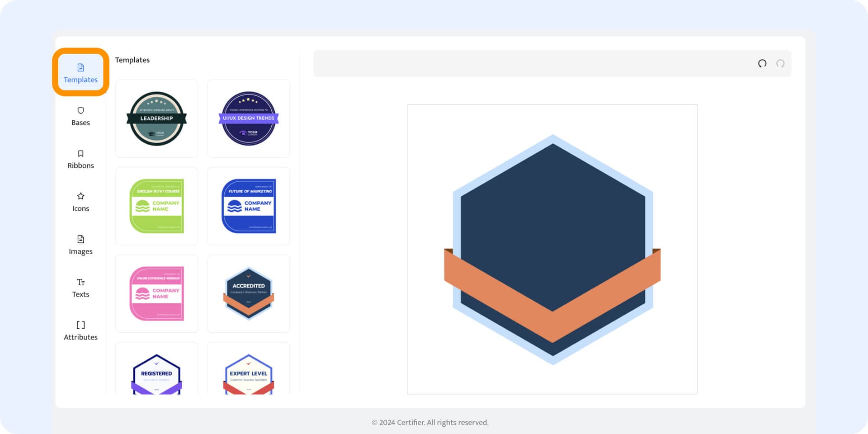The image size is (868, 434).
Task: Choose the Accredited hexagon template
Action: (249, 293)
